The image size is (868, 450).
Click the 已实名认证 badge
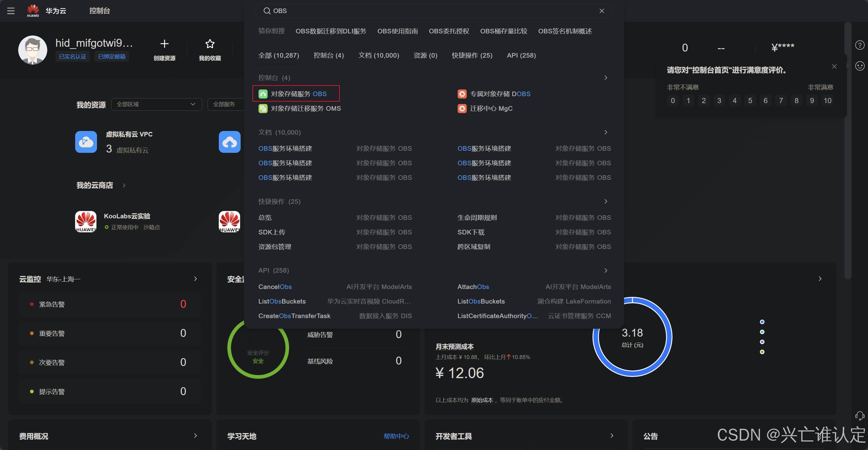click(73, 57)
